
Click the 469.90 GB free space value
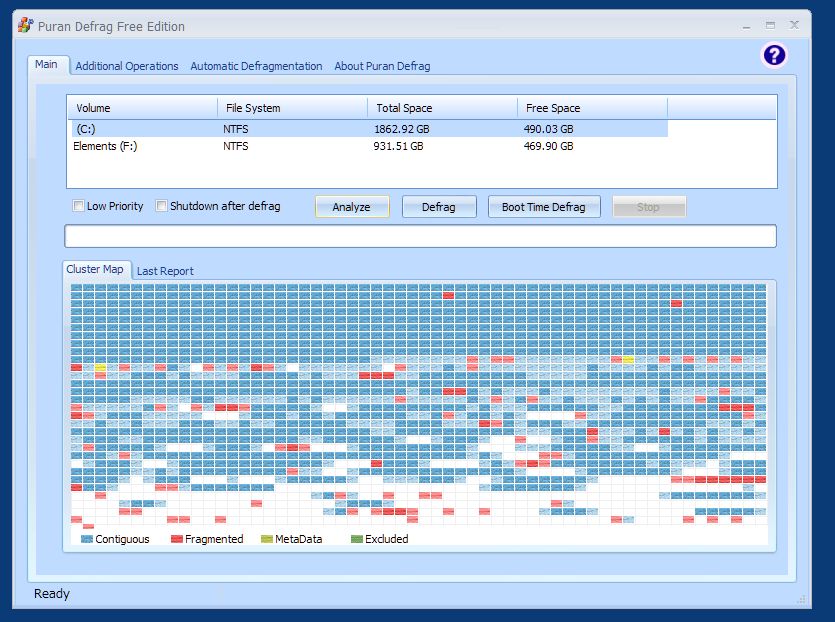pyautogui.click(x=549, y=146)
